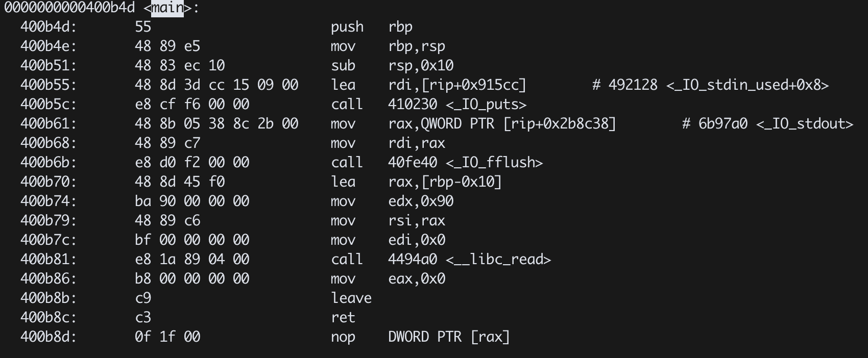Viewport: 868px width, 358px height.
Task: Click the _IO_stdin_used+0x8 comment
Action: [x=711, y=85]
